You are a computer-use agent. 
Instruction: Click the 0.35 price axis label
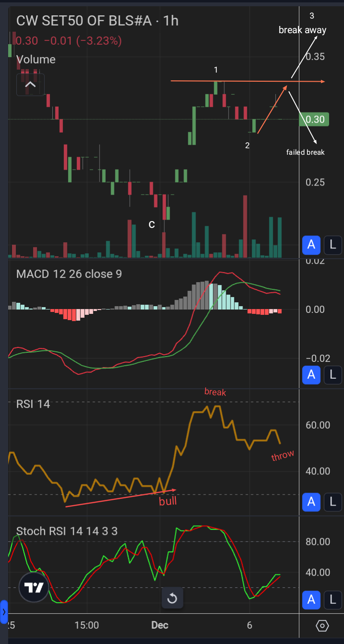click(315, 57)
